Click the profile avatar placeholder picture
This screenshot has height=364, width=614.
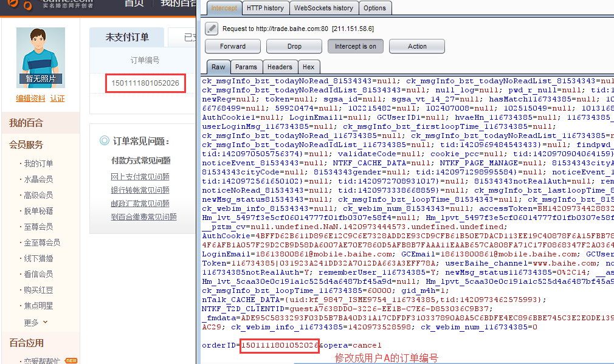tap(41, 58)
